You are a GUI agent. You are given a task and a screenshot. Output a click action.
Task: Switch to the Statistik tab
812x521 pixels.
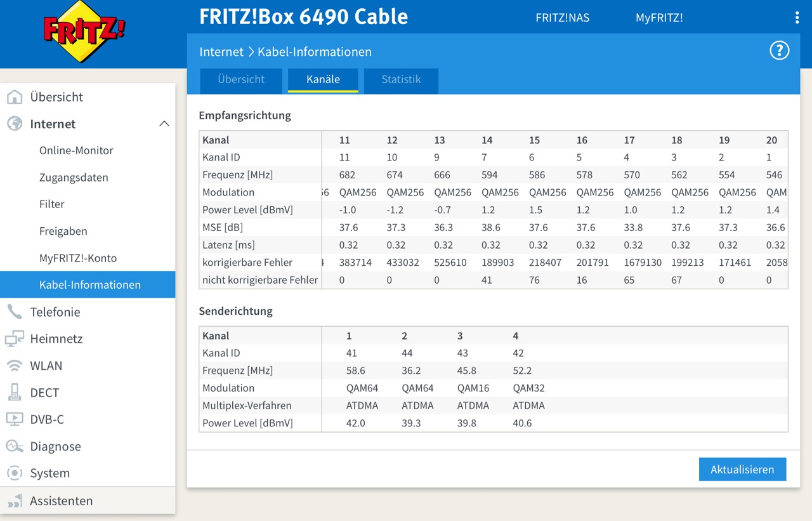pyautogui.click(x=401, y=80)
